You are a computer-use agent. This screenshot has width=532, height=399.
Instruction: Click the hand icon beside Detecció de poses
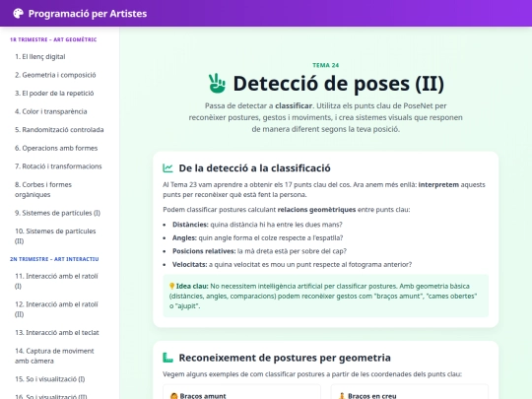[x=217, y=83]
